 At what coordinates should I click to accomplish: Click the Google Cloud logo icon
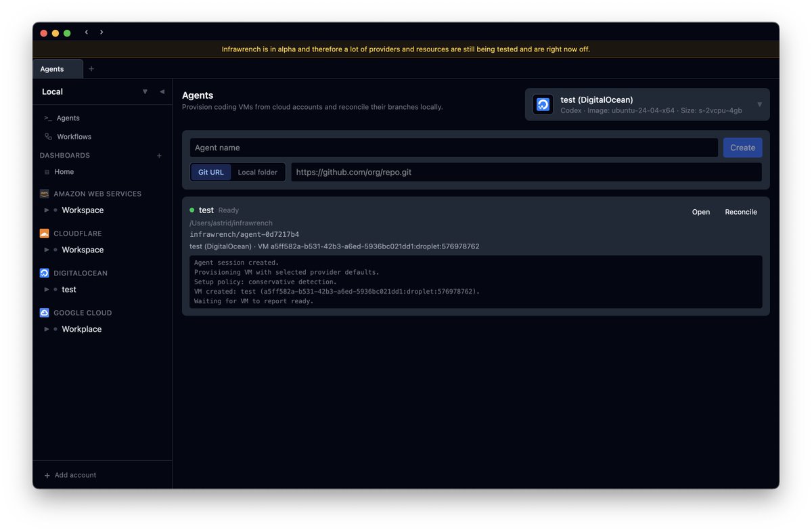click(x=44, y=313)
